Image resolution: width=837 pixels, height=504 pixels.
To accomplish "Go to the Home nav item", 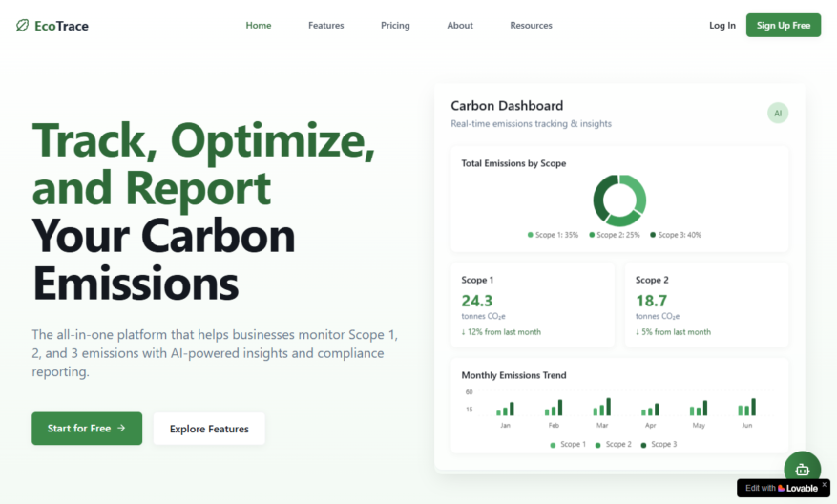I will pos(259,25).
